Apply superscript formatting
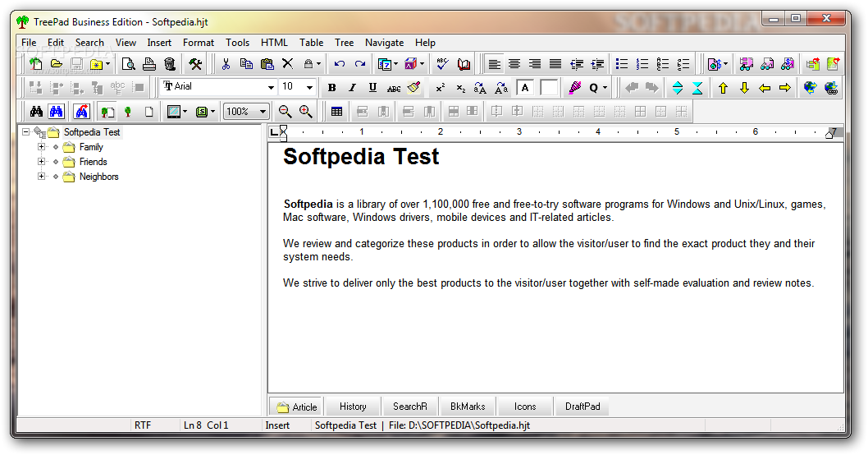This screenshot has height=455, width=868. tap(441, 88)
